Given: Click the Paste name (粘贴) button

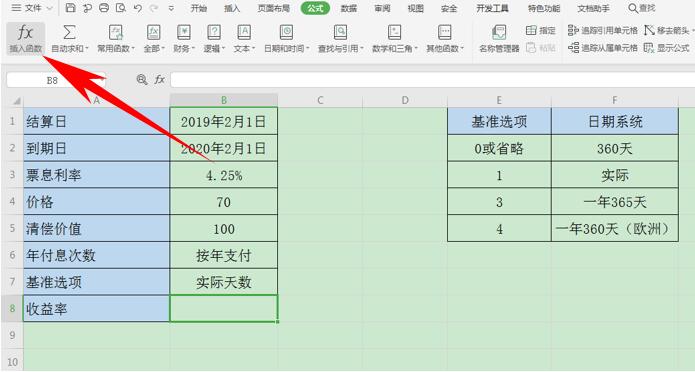Looking at the screenshot, I should click(x=541, y=48).
